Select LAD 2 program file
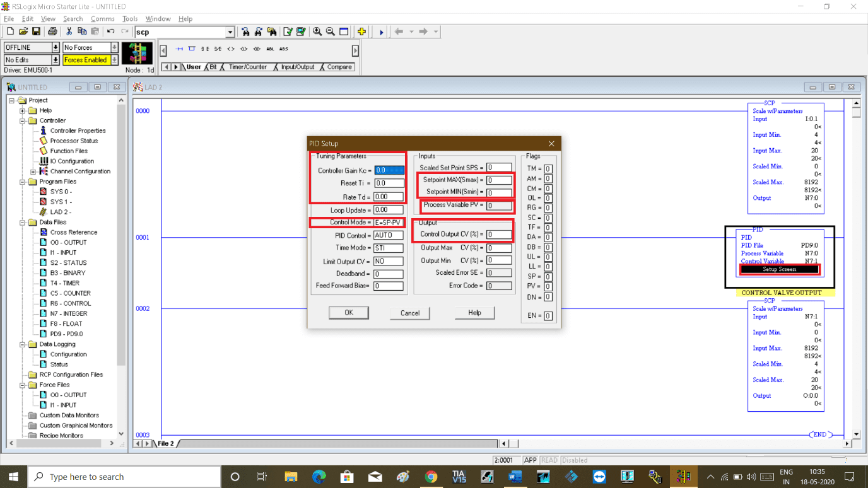This screenshot has width=868, height=488. click(x=61, y=212)
